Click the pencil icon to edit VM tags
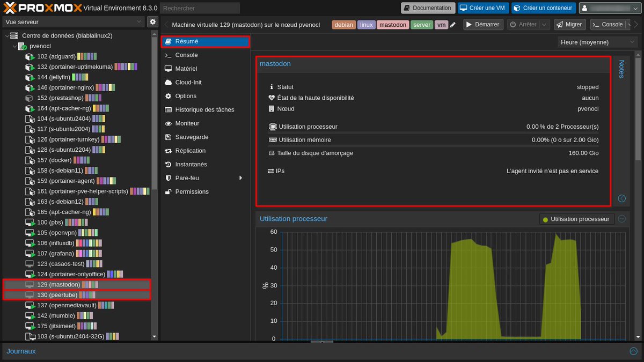 pyautogui.click(x=451, y=24)
